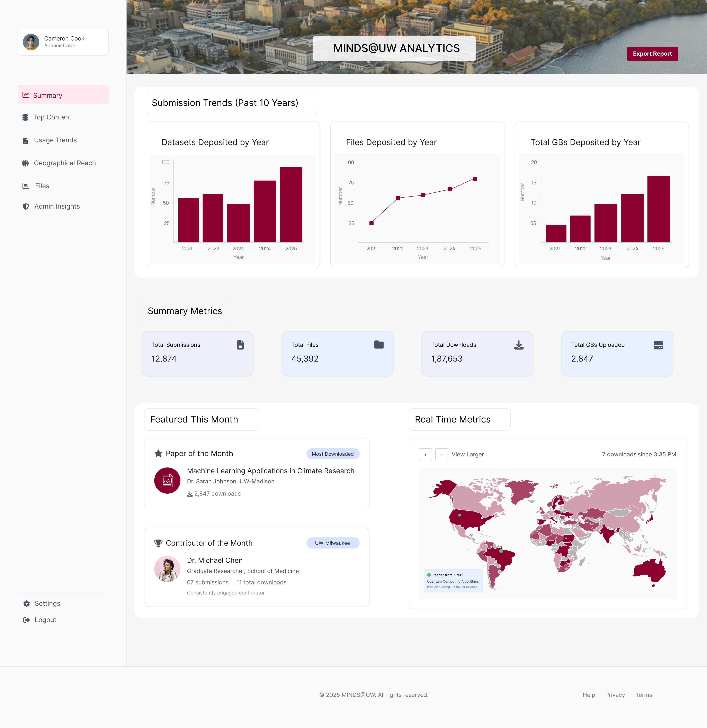Click the Total Files folder icon
Viewport: 707px width, 728px height.
click(379, 345)
